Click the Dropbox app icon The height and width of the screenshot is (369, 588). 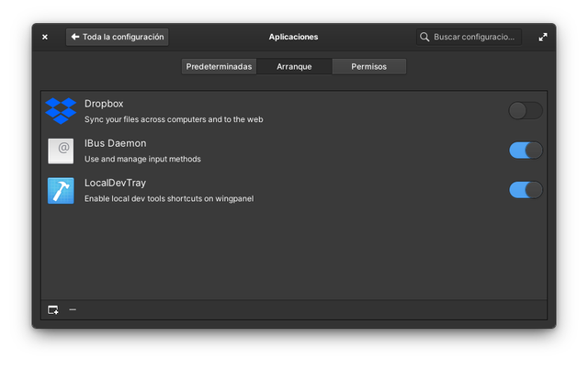[x=61, y=111]
